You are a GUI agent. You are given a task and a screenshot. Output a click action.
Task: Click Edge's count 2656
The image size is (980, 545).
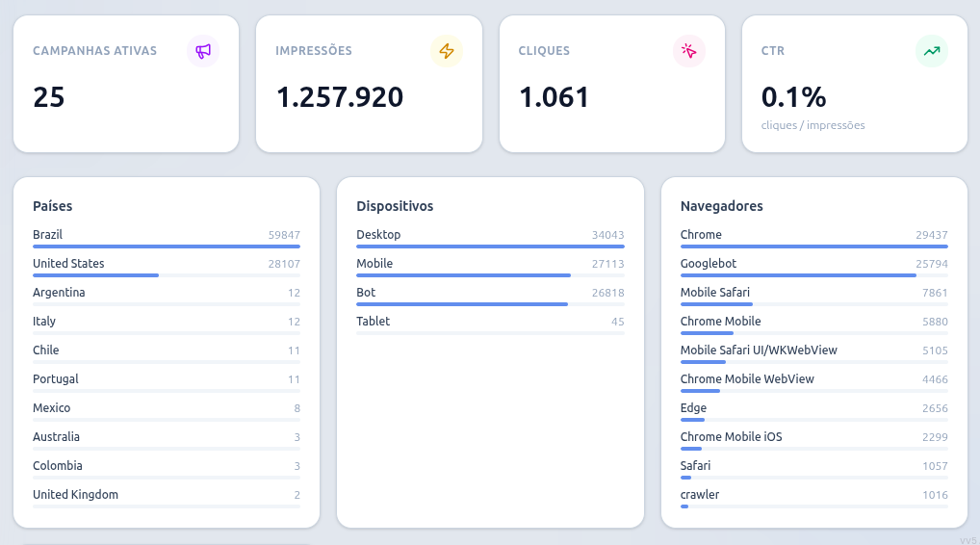[x=935, y=408]
